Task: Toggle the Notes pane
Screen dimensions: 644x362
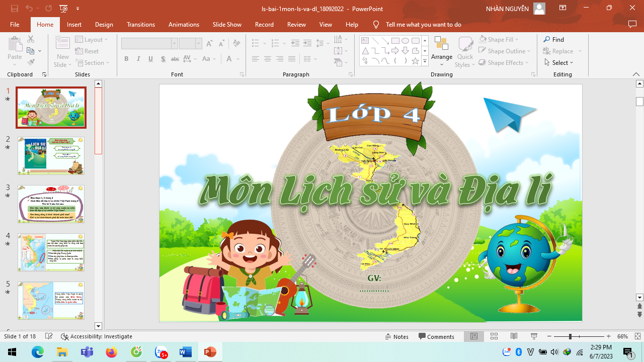Action: click(x=396, y=336)
